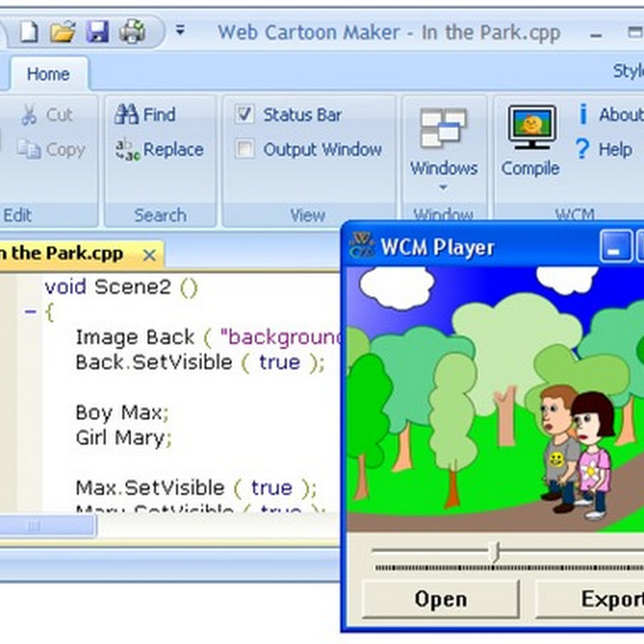Open the About info item
The height and width of the screenshot is (644, 644).
610,114
